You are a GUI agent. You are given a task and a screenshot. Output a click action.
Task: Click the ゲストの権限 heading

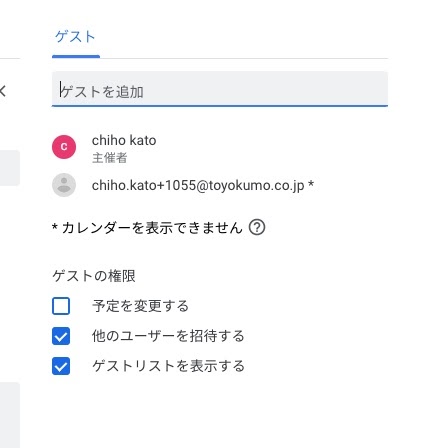[94, 276]
